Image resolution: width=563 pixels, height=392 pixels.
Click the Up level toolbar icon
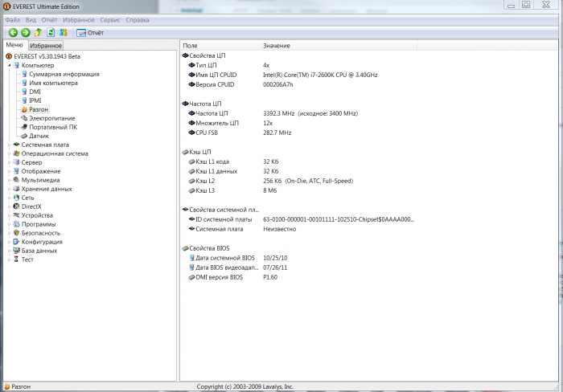pyautogui.click(x=38, y=33)
